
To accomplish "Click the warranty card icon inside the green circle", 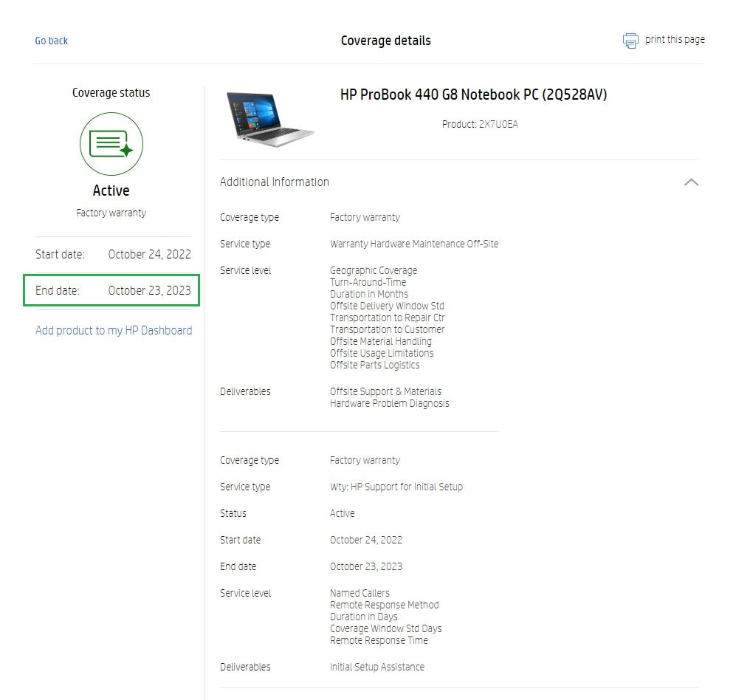I will 111,143.
